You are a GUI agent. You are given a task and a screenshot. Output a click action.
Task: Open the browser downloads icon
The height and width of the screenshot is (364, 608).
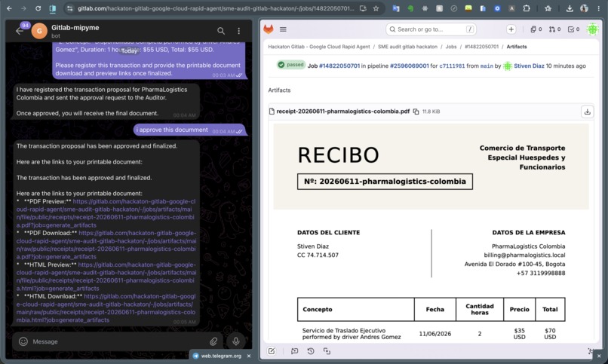click(x=570, y=8)
